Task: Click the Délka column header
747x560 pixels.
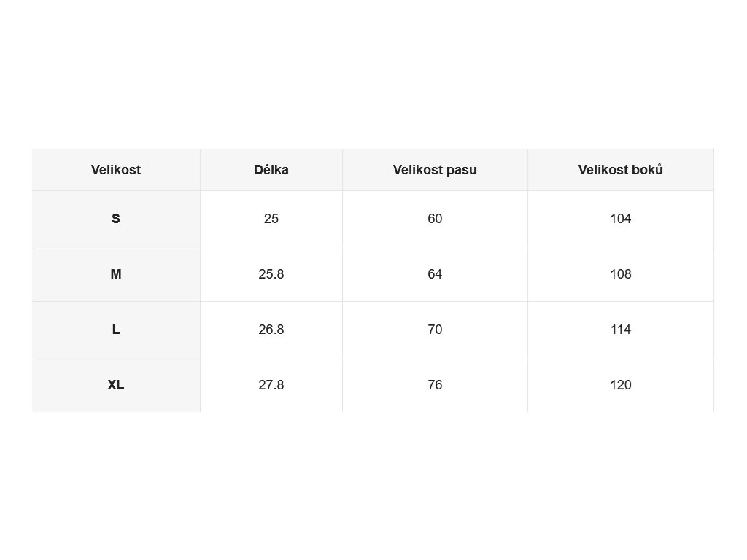Action: tap(271, 170)
